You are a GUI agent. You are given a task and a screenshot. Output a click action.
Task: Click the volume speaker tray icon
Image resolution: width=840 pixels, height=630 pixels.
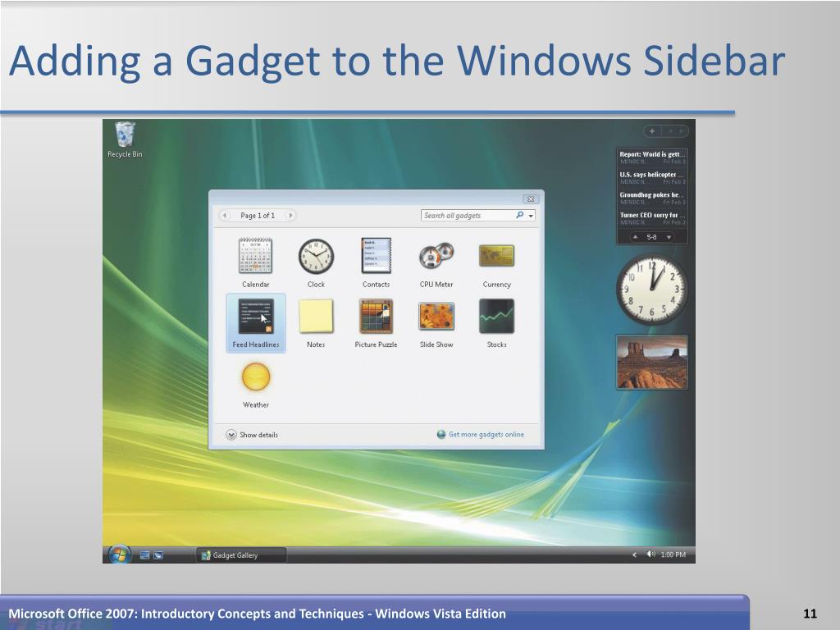pos(651,554)
